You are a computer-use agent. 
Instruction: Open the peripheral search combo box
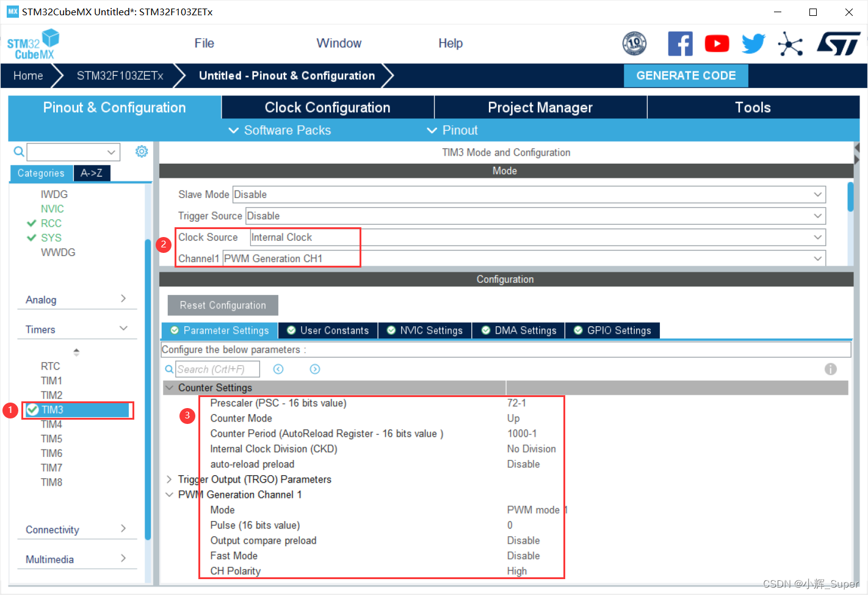(73, 151)
